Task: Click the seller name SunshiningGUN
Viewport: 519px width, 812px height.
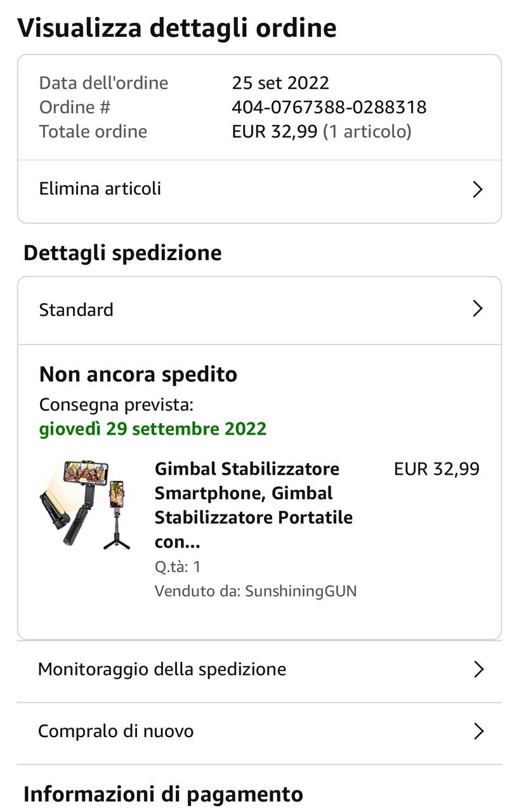Action: [301, 591]
